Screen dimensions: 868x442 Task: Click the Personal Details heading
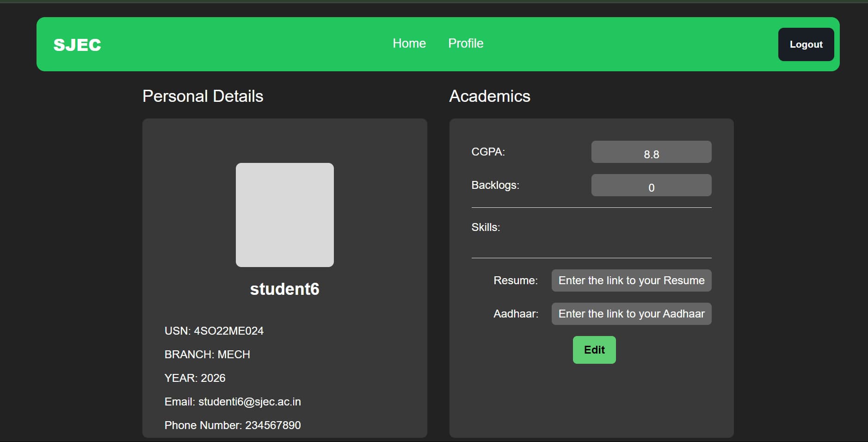coord(203,96)
